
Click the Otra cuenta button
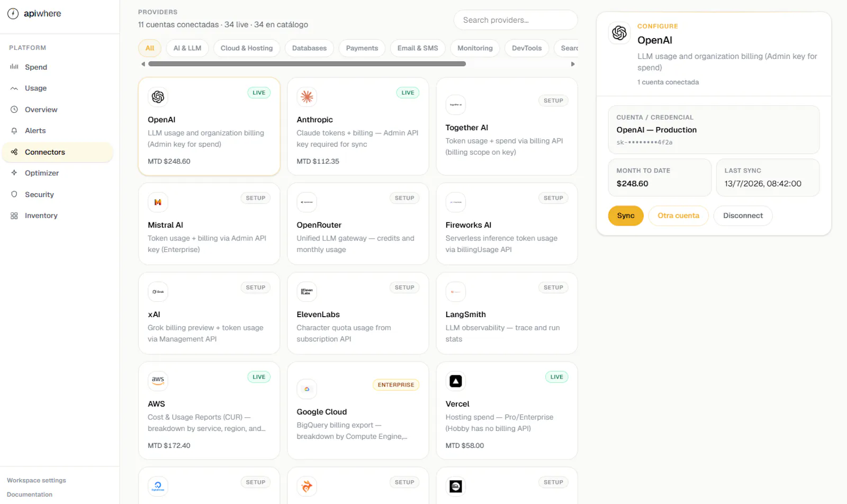[x=678, y=215]
